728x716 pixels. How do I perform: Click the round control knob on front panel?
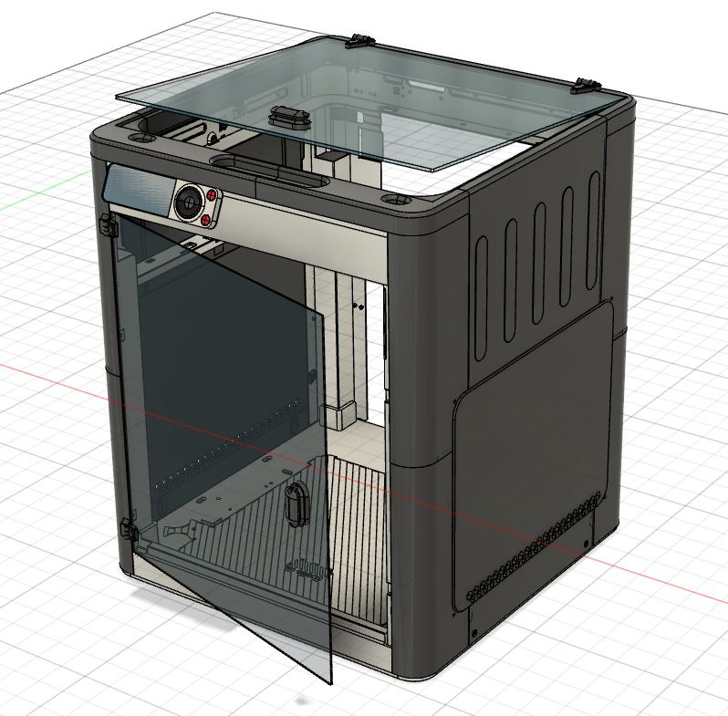click(189, 201)
